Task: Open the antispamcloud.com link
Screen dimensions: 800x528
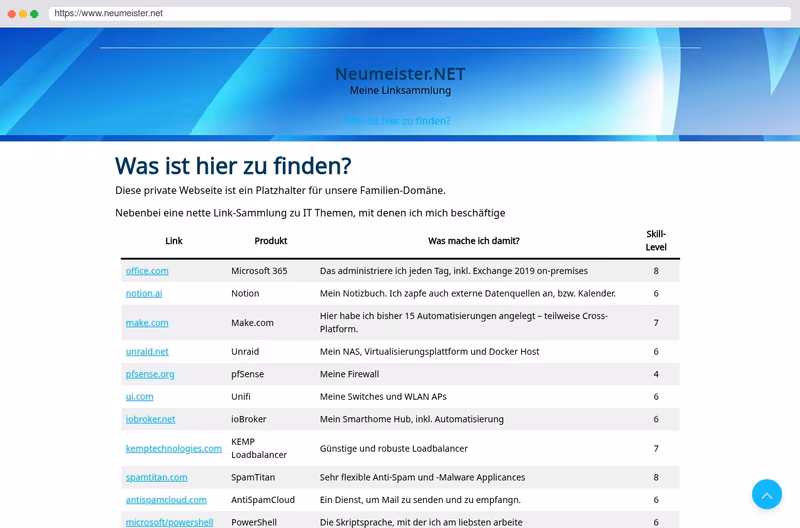Action: 166,500
